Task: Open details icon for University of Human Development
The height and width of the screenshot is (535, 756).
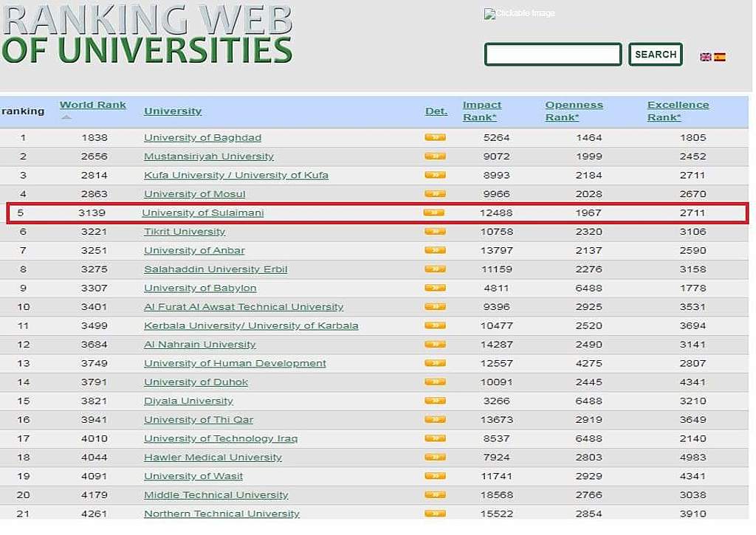Action: [435, 363]
